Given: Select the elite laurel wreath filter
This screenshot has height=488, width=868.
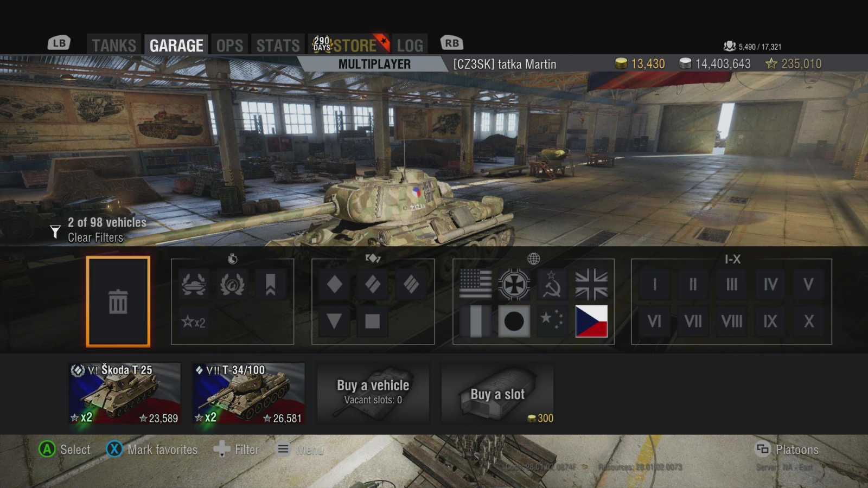Looking at the screenshot, I should (x=232, y=284).
